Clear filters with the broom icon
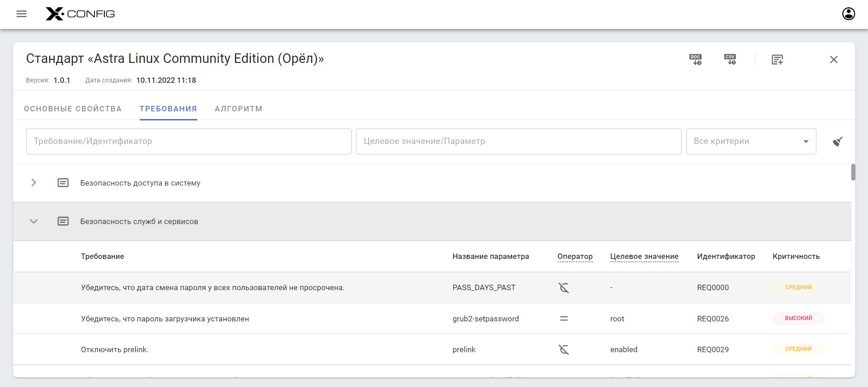The height and width of the screenshot is (387, 868). (x=837, y=142)
